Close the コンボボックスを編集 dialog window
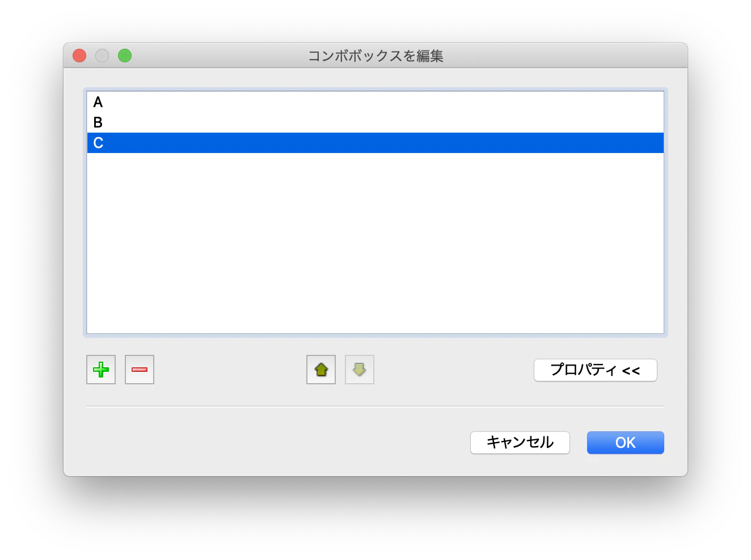Screen dimensions: 751x560 (x=79, y=56)
